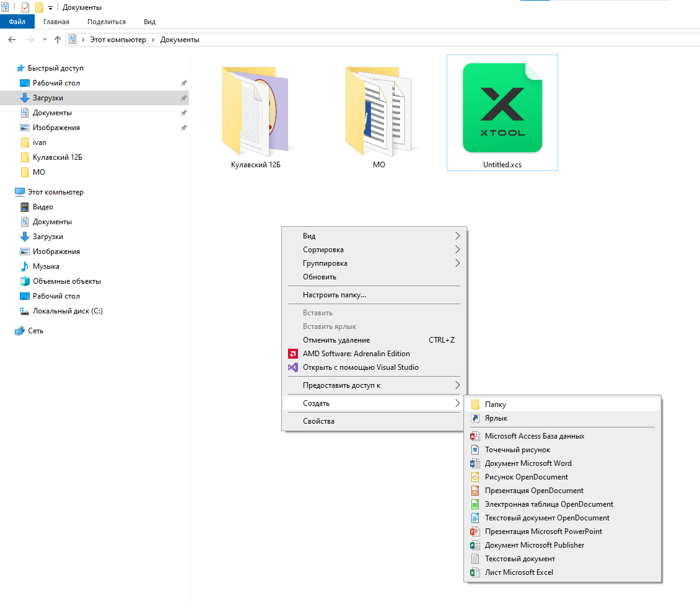Switch to the Поделиться ribbon tab

[x=107, y=22]
